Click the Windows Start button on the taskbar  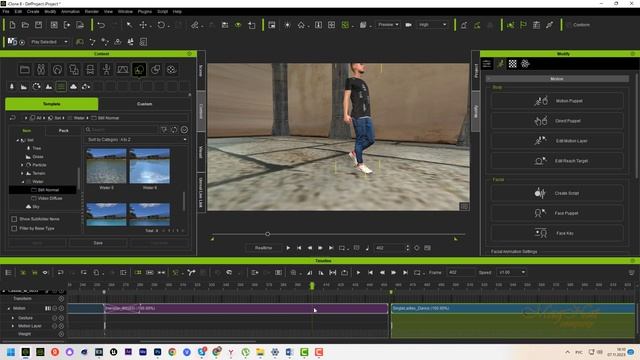pos(11,352)
